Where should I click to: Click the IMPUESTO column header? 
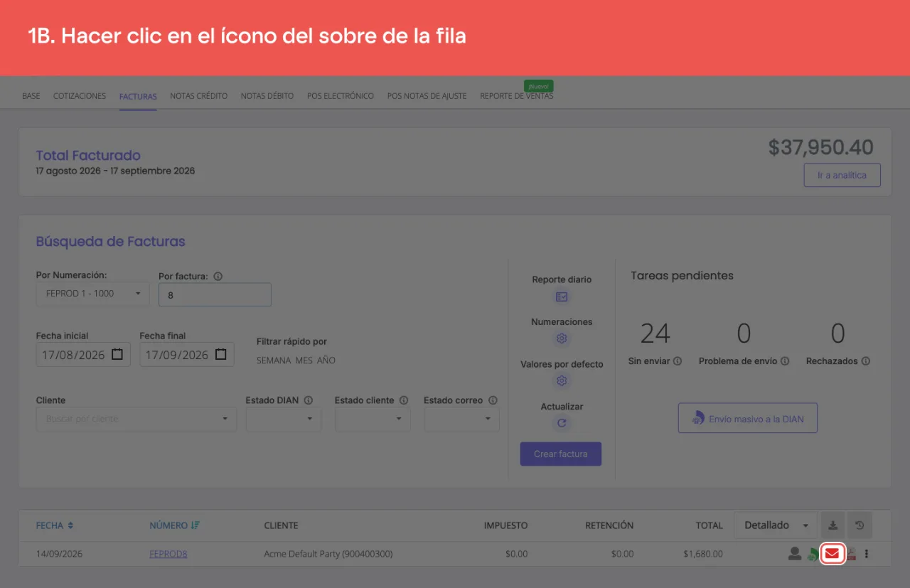[x=506, y=525]
